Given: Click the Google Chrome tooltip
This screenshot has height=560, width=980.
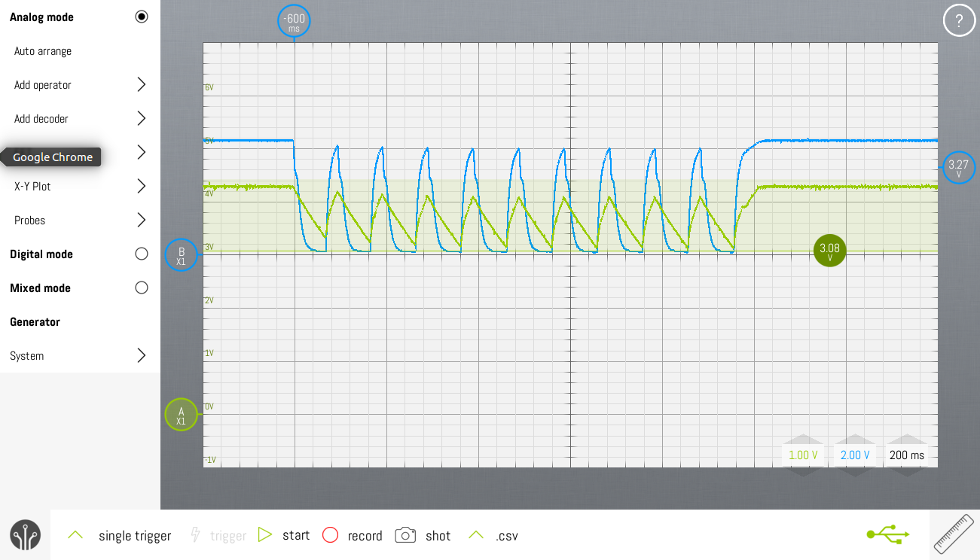Looking at the screenshot, I should 51,157.
